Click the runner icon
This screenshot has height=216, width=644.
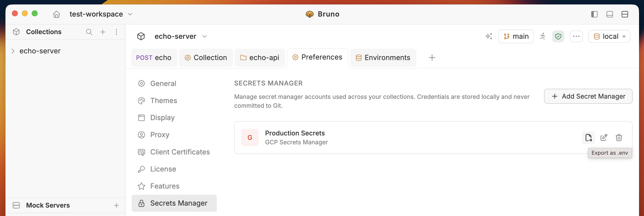[543, 37]
